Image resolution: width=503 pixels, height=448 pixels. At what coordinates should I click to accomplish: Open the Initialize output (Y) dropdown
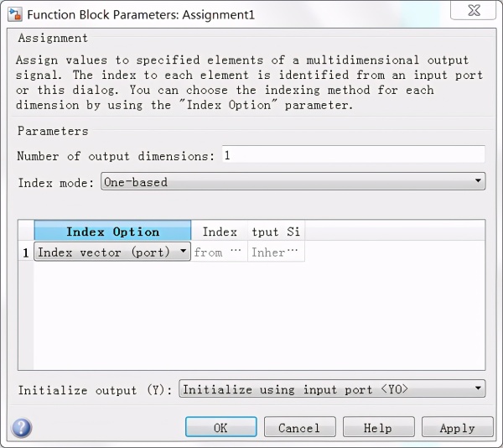coord(332,389)
